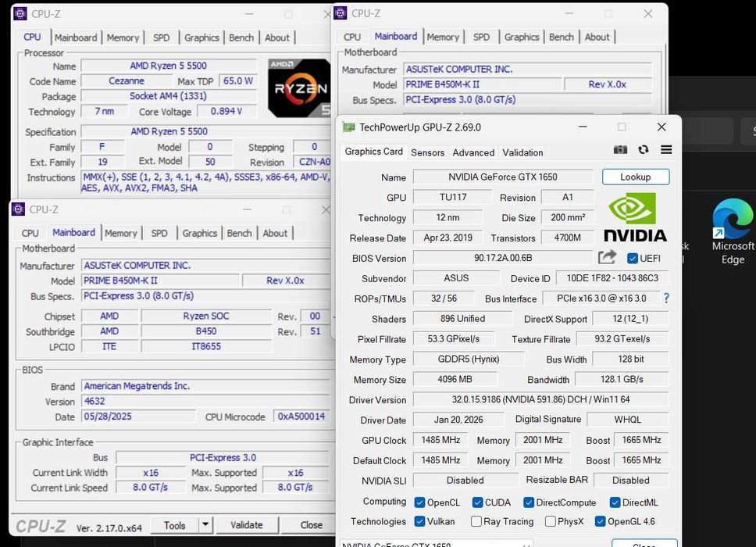Switch to the Validation tab in GPU-Z
Screen dimensions: 756x547
click(522, 152)
